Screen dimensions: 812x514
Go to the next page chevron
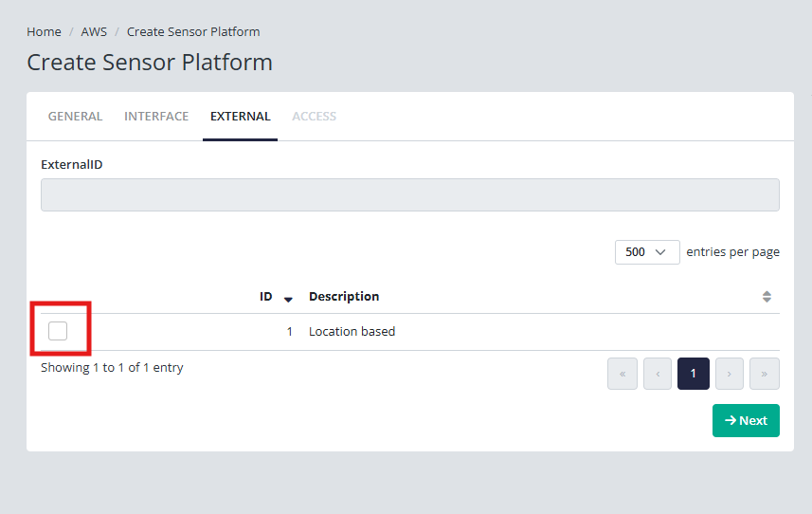click(x=729, y=374)
